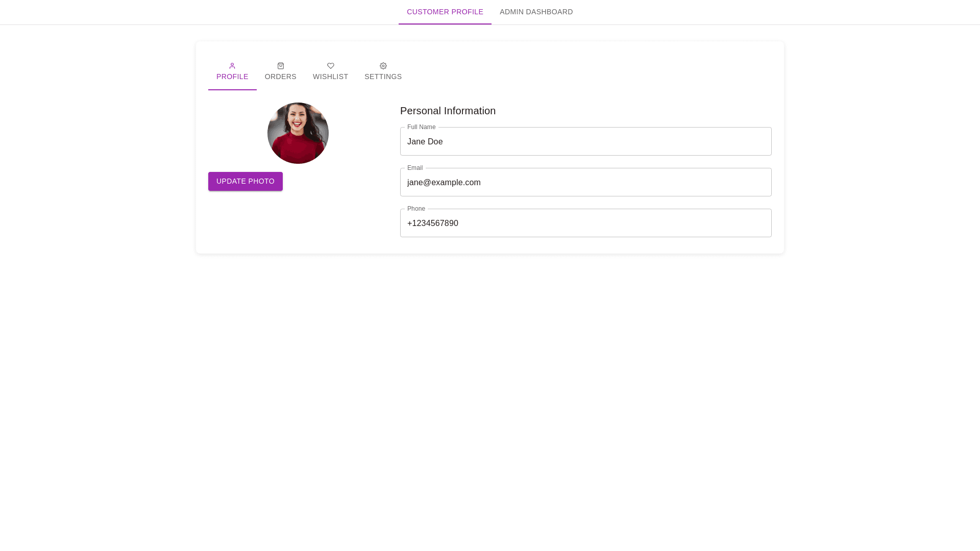This screenshot has width=980, height=551.
Task: Click the shopping bag icon above Orders
Action: pos(281,66)
